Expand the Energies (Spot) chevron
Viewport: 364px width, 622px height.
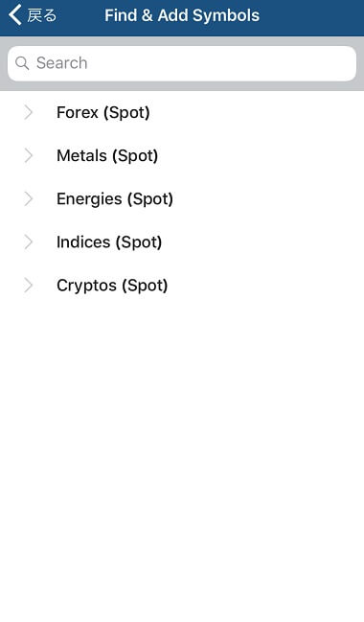28,198
